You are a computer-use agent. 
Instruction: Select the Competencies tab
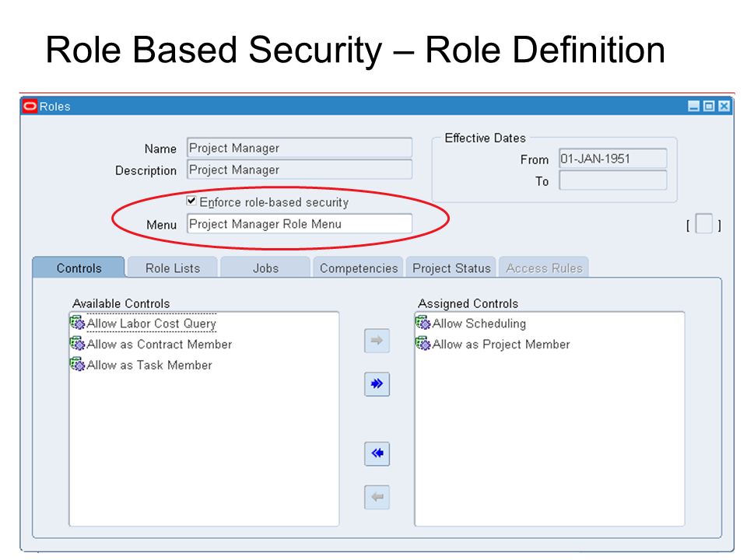click(x=358, y=268)
